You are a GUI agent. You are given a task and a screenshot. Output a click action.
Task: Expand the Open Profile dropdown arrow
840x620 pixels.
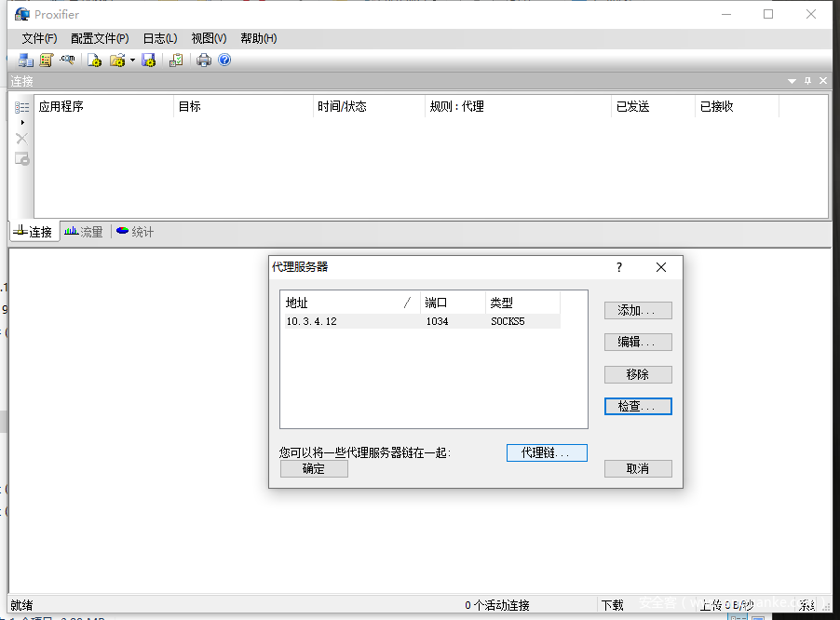132,61
